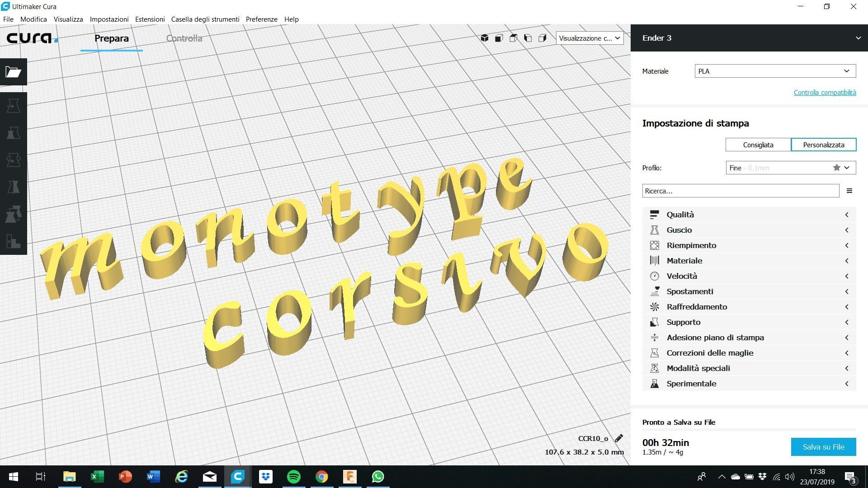Click the Guscio category icon
Image resolution: width=868 pixels, height=488 pixels.
[654, 230]
